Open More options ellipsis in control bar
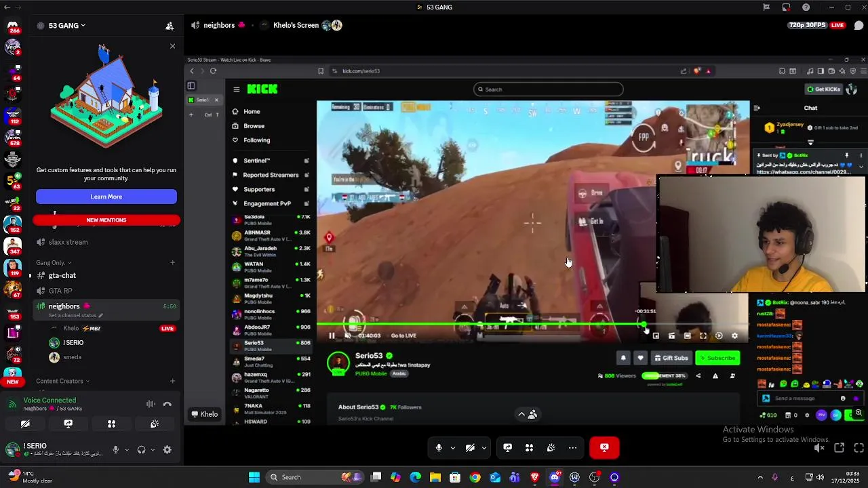 click(573, 448)
